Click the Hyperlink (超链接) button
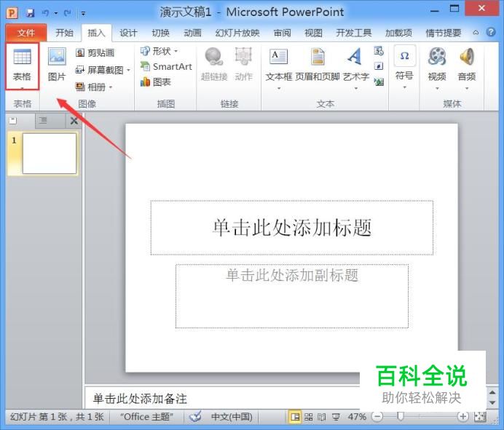 tap(214, 64)
